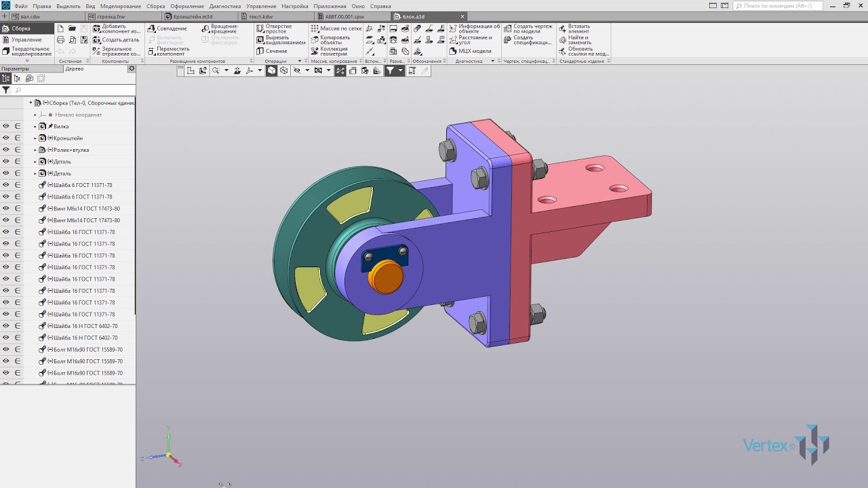Click the Создать деталь tool
868x488 pixels.
click(x=116, y=40)
